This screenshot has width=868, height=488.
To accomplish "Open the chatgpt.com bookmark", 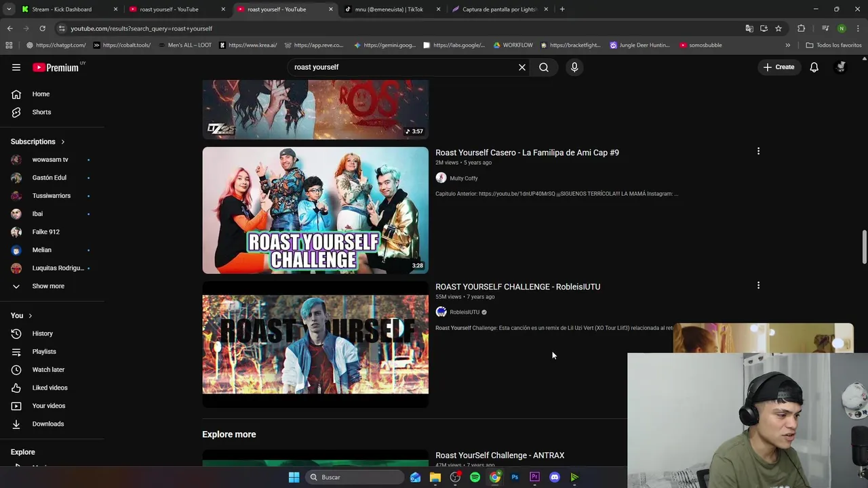I will coord(56,45).
